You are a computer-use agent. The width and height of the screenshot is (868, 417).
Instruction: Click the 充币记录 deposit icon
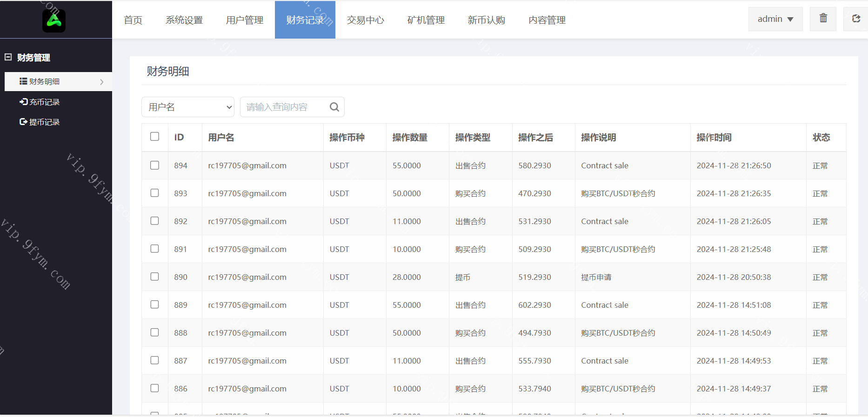pos(23,102)
